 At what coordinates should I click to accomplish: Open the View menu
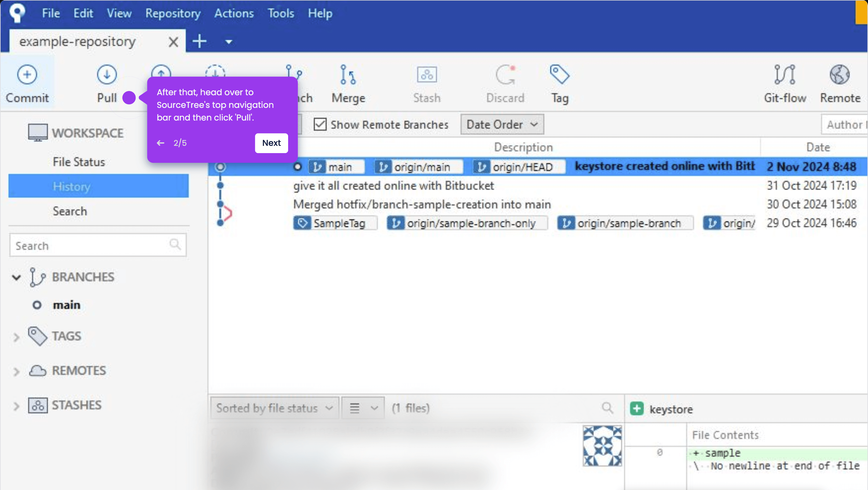point(119,13)
